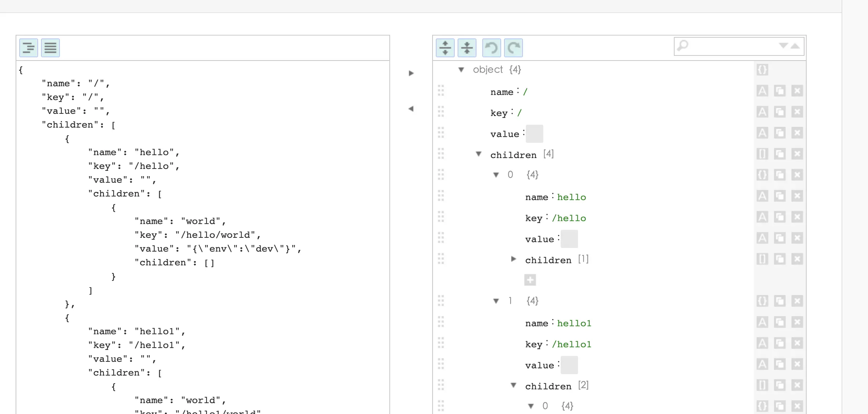Collapse all fields in tree editor
The height and width of the screenshot is (414, 868).
click(x=467, y=48)
